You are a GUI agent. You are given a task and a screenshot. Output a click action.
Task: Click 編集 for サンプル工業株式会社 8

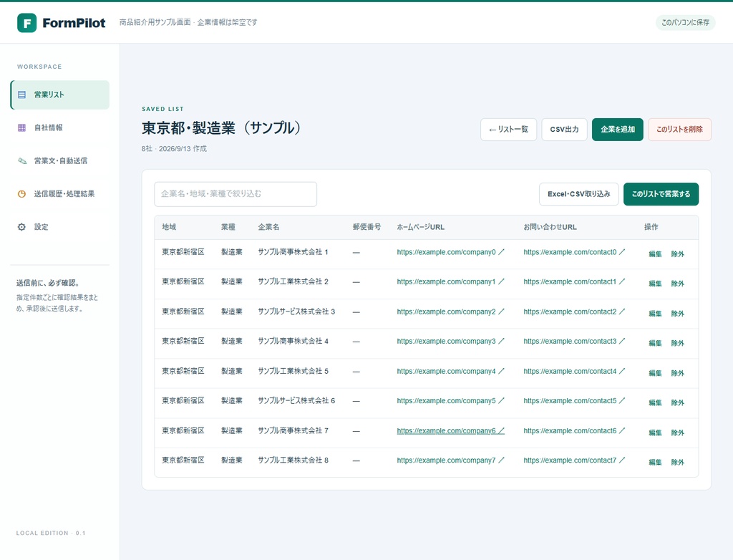655,462
